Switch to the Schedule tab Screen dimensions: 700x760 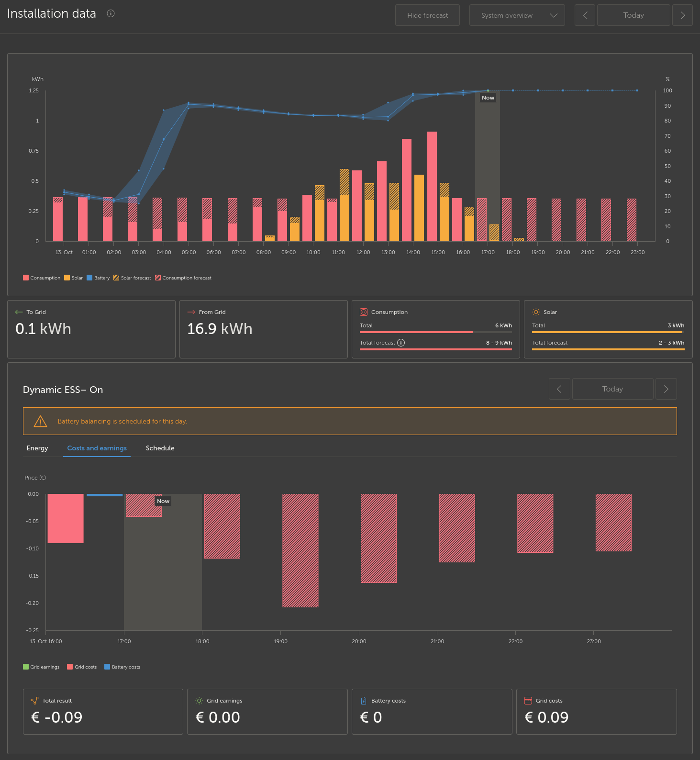(x=160, y=448)
